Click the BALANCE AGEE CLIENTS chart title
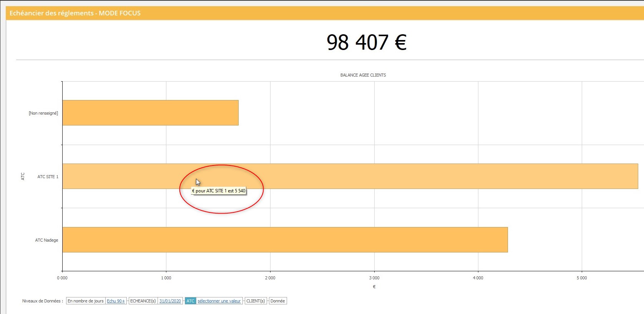 click(x=363, y=75)
